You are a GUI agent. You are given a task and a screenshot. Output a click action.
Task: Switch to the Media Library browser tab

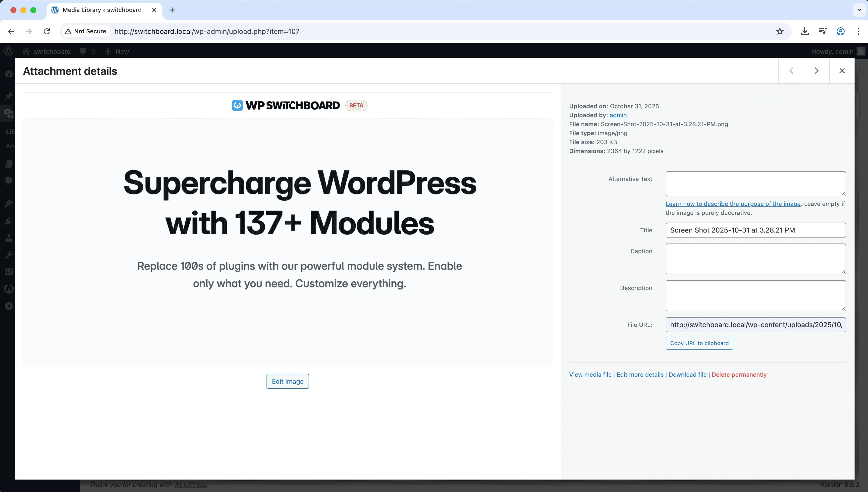coord(101,10)
